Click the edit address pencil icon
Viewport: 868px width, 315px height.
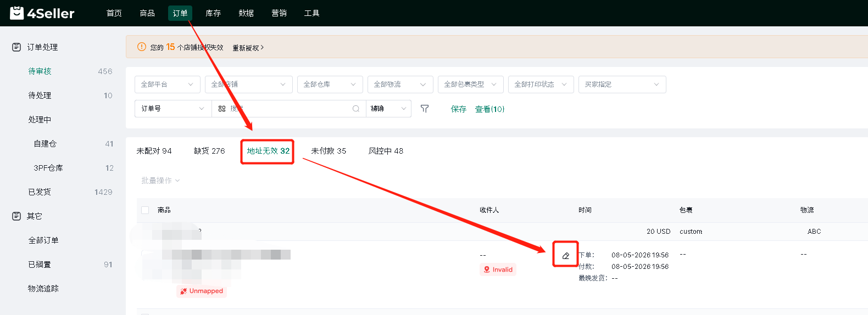pos(565,256)
